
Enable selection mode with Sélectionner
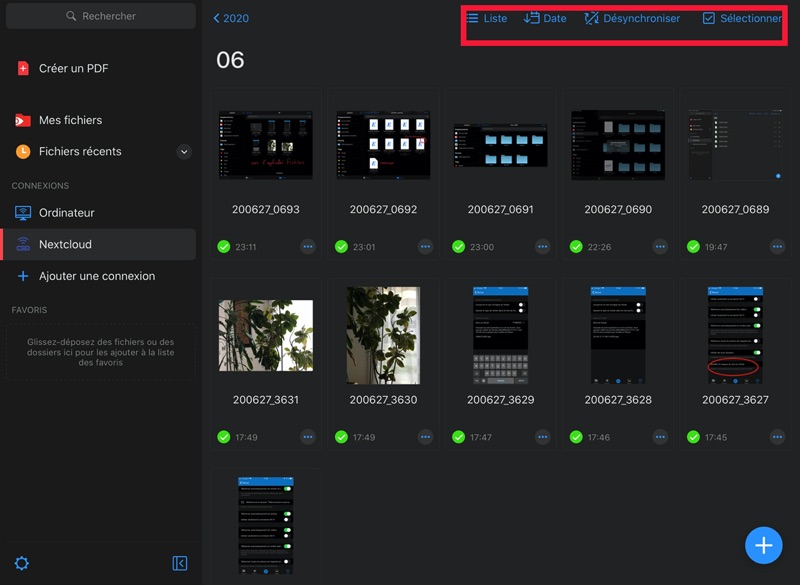[x=741, y=18]
